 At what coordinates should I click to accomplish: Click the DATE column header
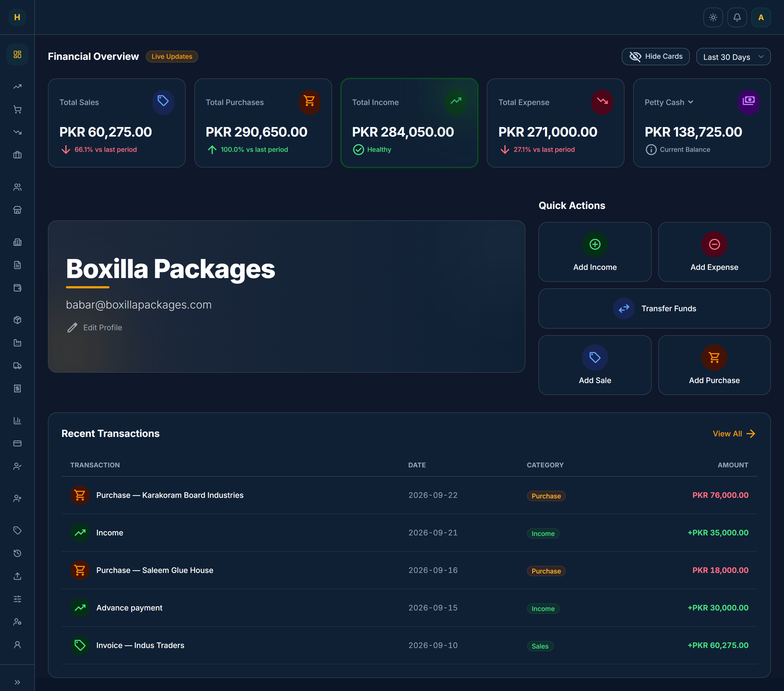tap(417, 465)
